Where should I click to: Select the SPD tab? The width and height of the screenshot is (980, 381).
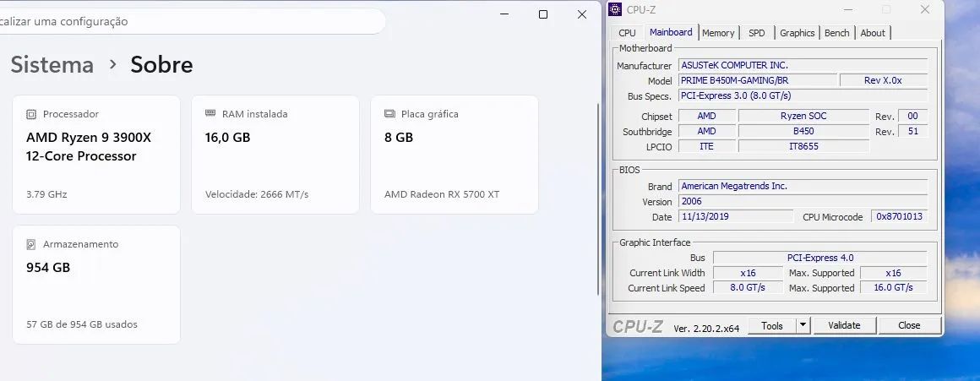pyautogui.click(x=757, y=32)
